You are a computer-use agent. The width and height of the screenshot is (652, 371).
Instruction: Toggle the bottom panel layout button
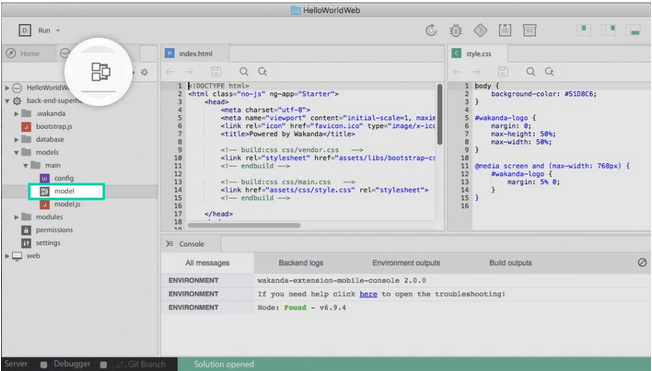[x=634, y=30]
